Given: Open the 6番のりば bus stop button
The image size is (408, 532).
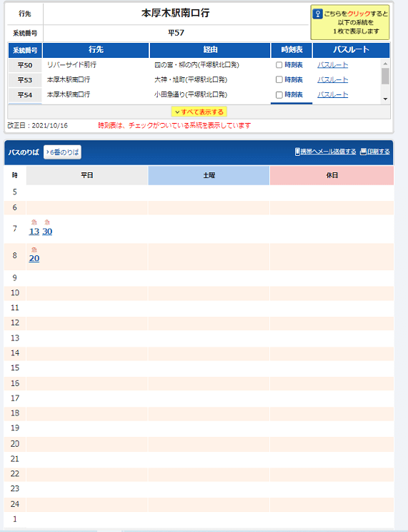Looking at the screenshot, I should (x=62, y=152).
